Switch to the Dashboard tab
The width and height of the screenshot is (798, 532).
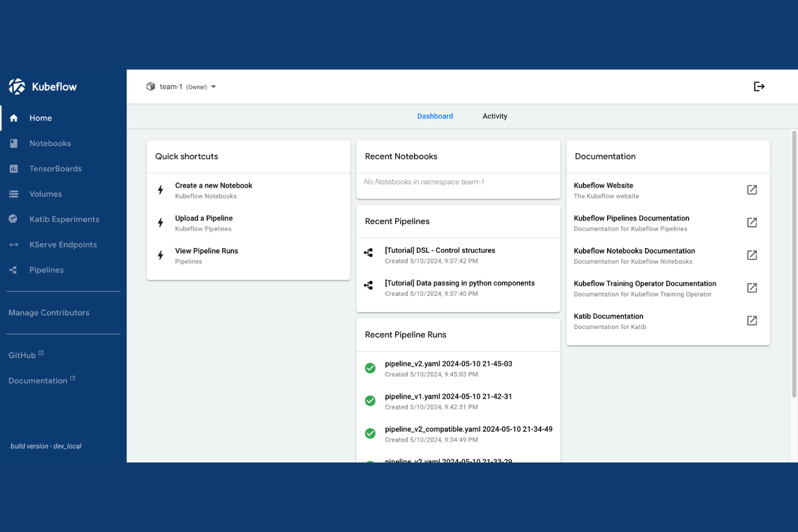point(435,116)
